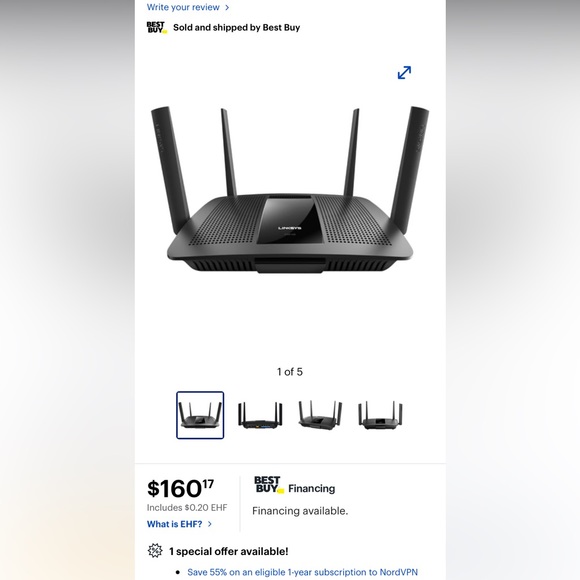Select the first highlighted router thumbnail
Image resolution: width=580 pixels, height=580 pixels.
200,415
